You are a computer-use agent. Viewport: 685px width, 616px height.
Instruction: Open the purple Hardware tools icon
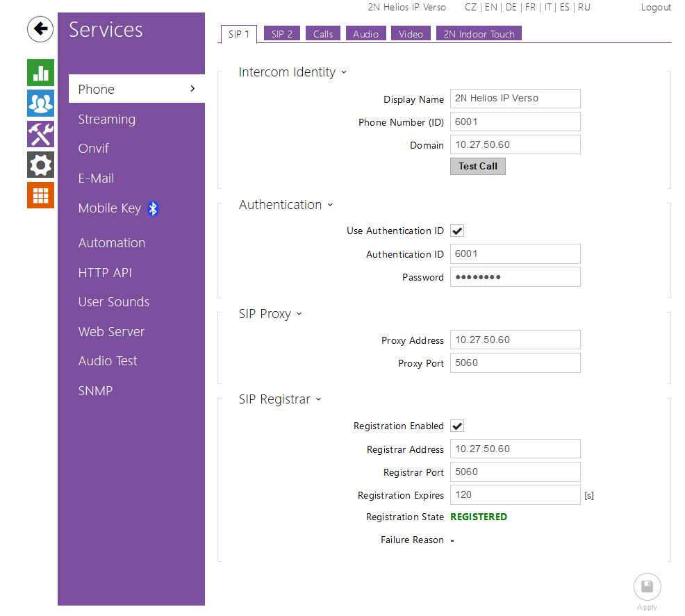pyautogui.click(x=40, y=134)
